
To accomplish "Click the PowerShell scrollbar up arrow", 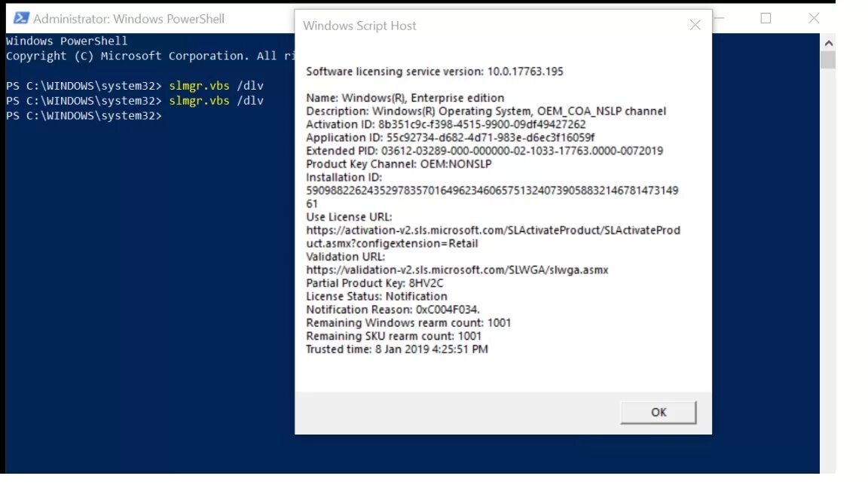I will (828, 43).
